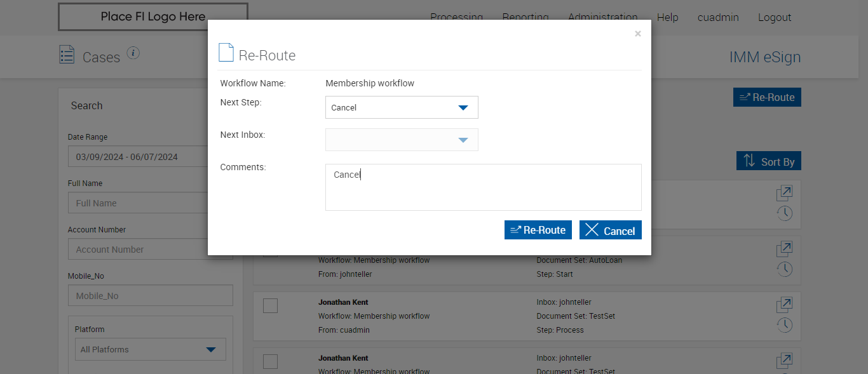The height and width of the screenshot is (374, 868).
Task: View history clock icon for AutoLoan case
Action: click(x=784, y=269)
